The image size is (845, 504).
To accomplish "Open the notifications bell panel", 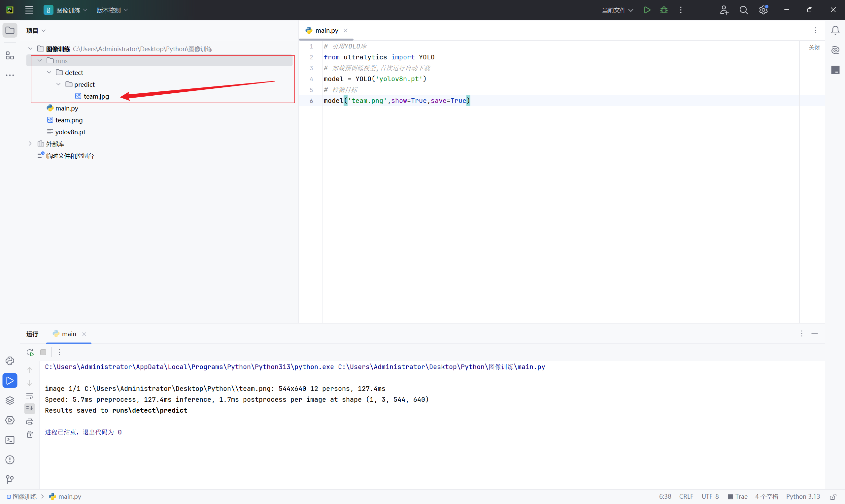I will pyautogui.click(x=835, y=30).
